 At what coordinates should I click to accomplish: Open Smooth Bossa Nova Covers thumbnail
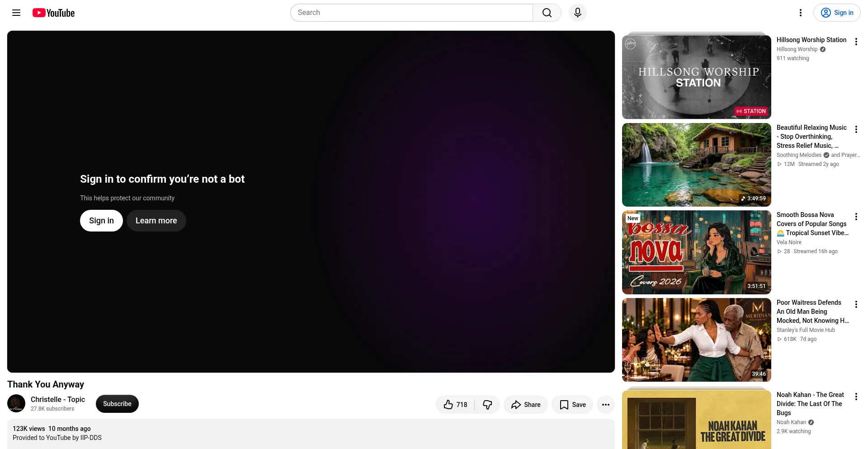(697, 252)
